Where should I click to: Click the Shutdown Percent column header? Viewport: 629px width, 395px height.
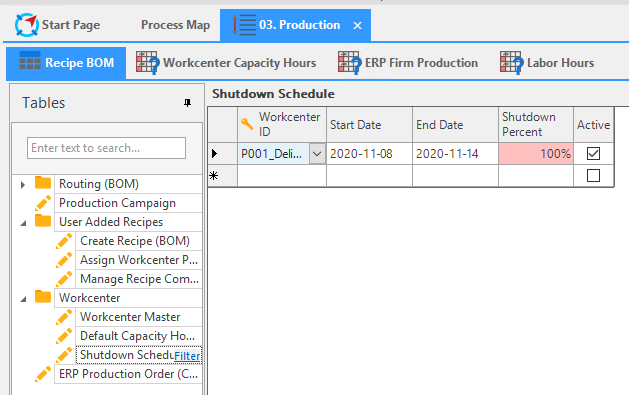pos(536,124)
